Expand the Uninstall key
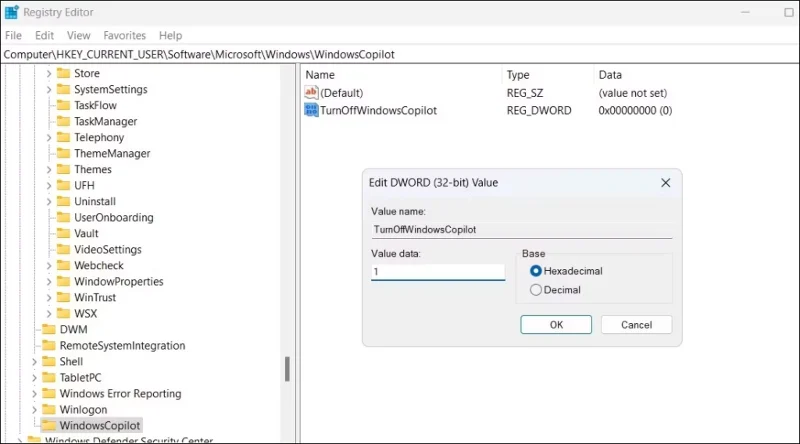The width and height of the screenshot is (800, 444). tap(49, 202)
